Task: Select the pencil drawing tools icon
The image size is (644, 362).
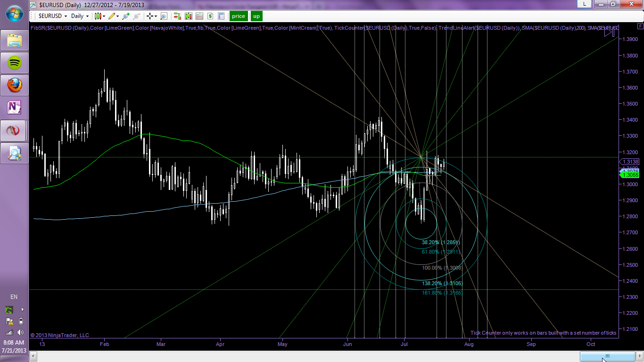Action: click(111, 16)
